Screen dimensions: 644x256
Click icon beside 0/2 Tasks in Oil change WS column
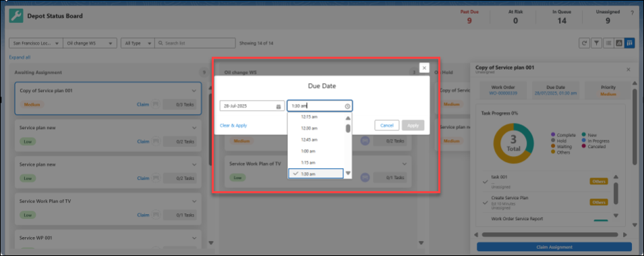click(x=365, y=140)
